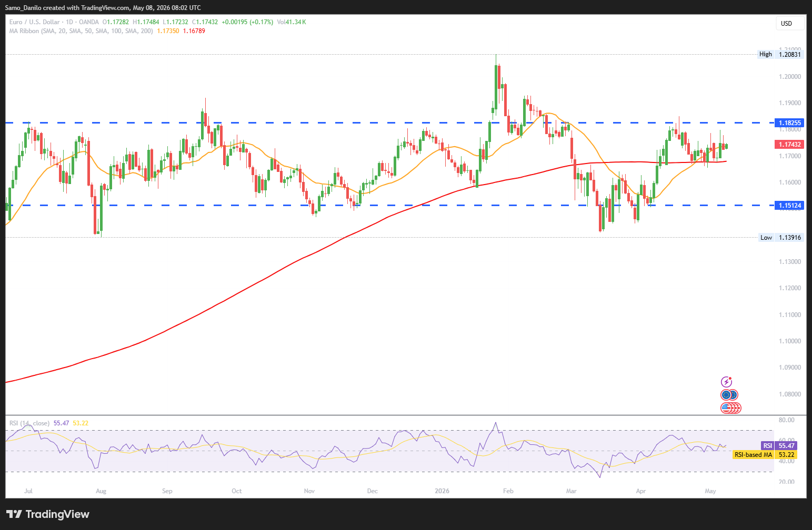Screen dimensions: 812x530
Task: Open the USD currency selector box
Action: click(x=790, y=23)
